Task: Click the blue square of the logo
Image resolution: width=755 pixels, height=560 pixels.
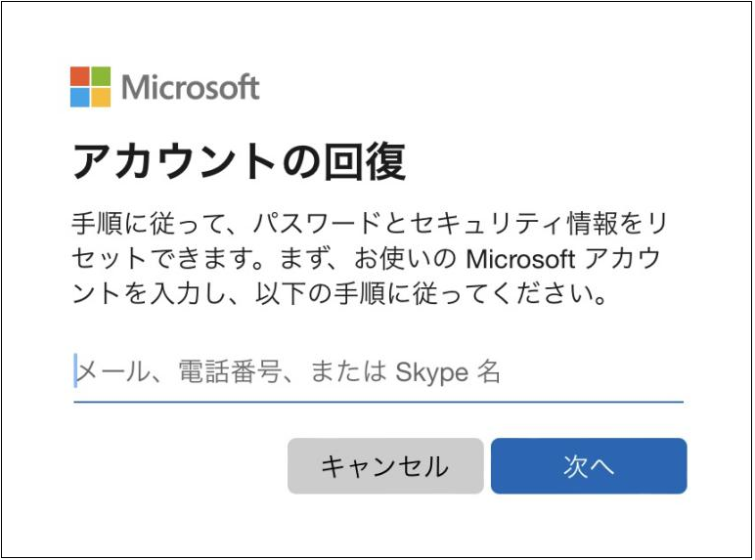Action: [80, 98]
